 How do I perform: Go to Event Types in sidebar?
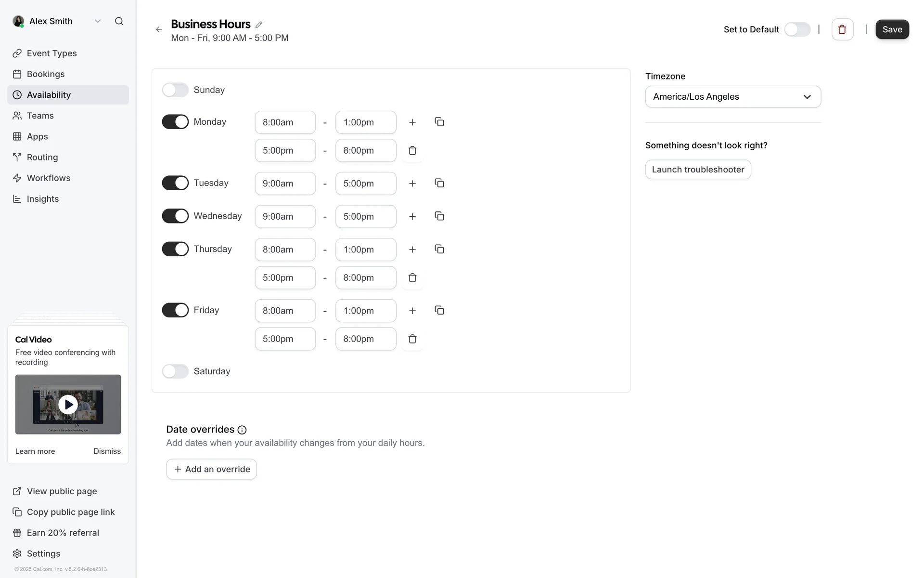(x=51, y=53)
